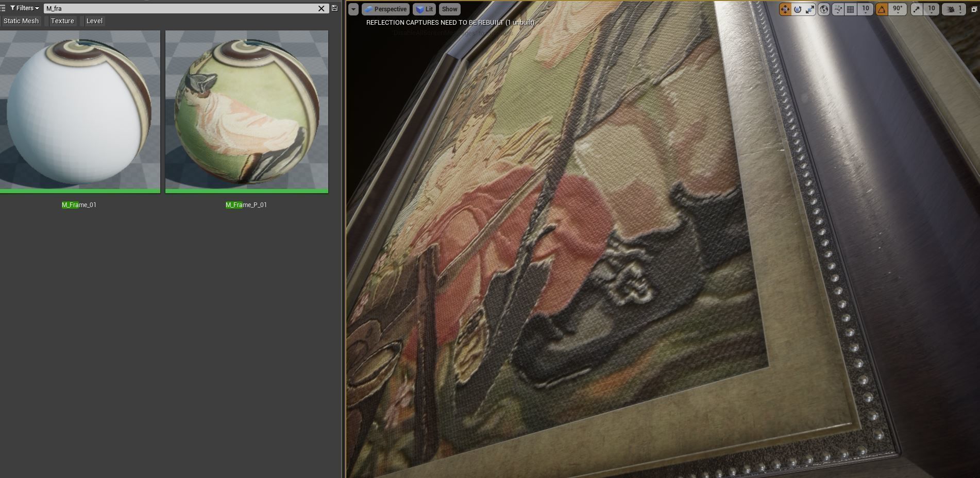
Task: Open Filters dropdown in content browser
Action: tap(25, 8)
